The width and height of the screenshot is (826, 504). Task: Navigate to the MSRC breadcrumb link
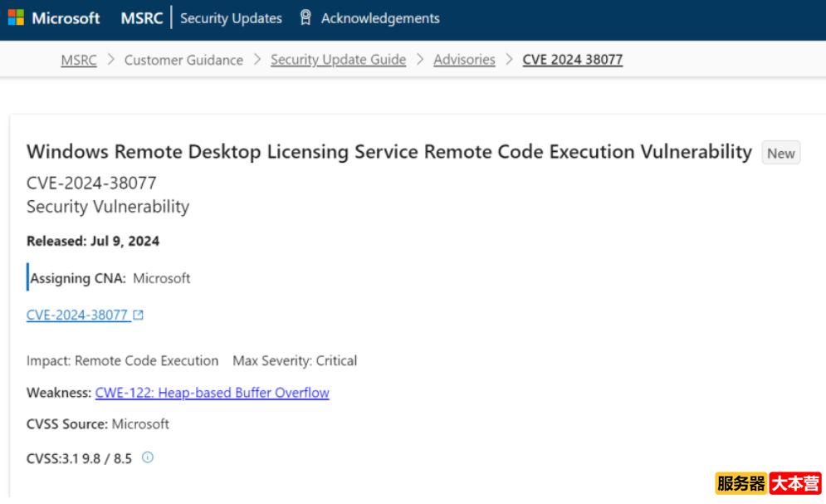[x=79, y=60]
